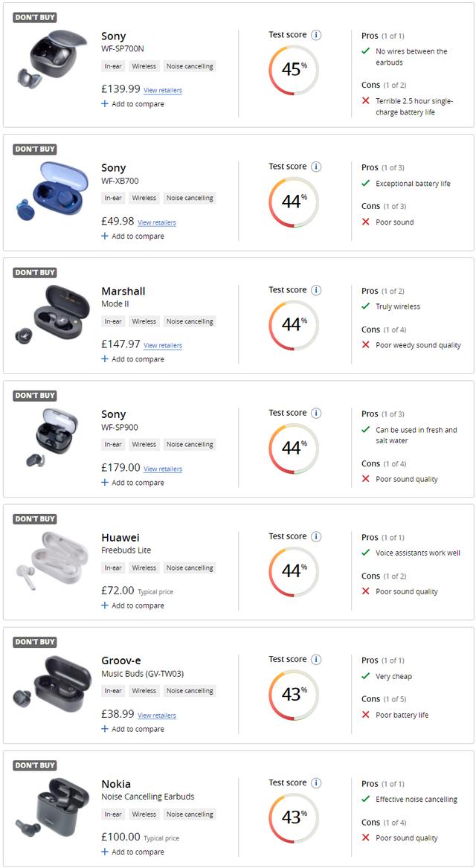Click the Test score info icon for Sony WF-SP700N
This screenshot has height=868, width=476.
click(316, 35)
